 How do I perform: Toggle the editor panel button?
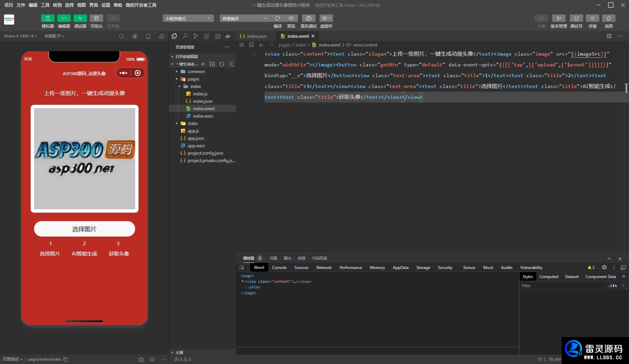(x=64, y=18)
